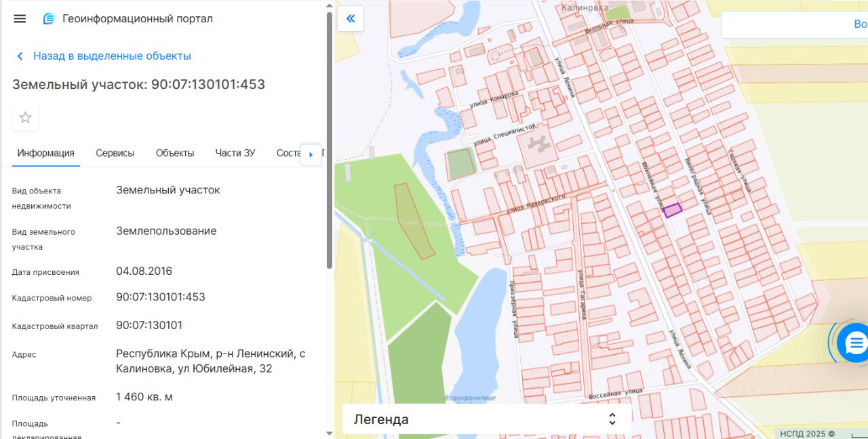Click the Геоинформационный портал title text
This screenshot has height=439, width=868.
click(138, 18)
